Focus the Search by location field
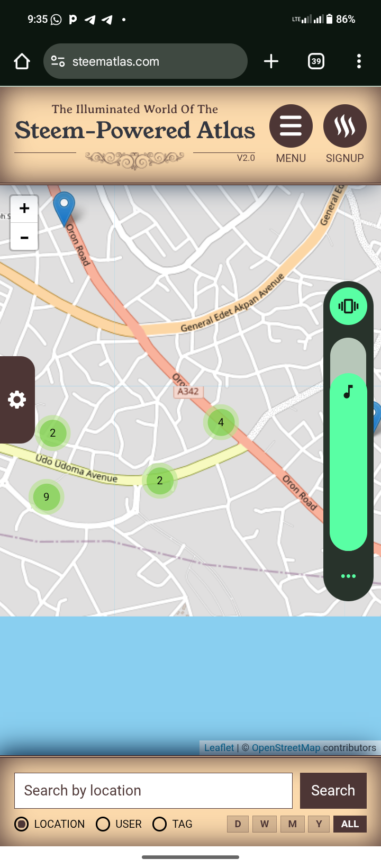Image resolution: width=381 pixels, height=868 pixels. pos(153,791)
